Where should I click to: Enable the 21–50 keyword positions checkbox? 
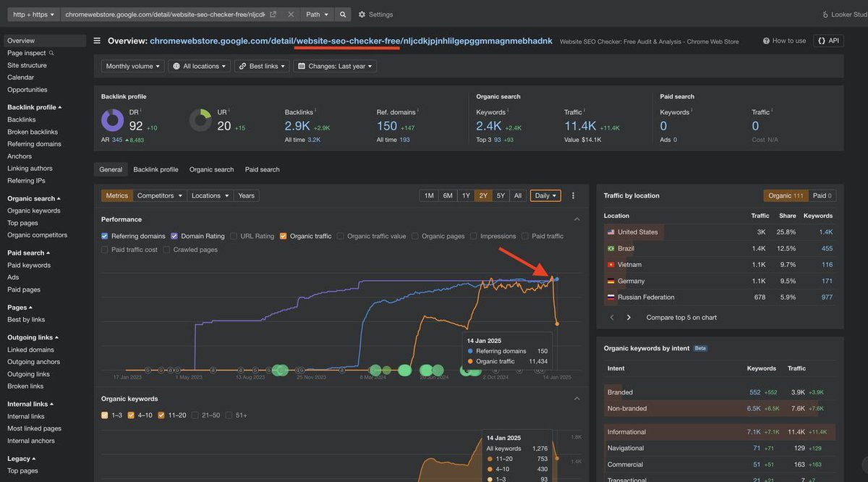pos(196,415)
